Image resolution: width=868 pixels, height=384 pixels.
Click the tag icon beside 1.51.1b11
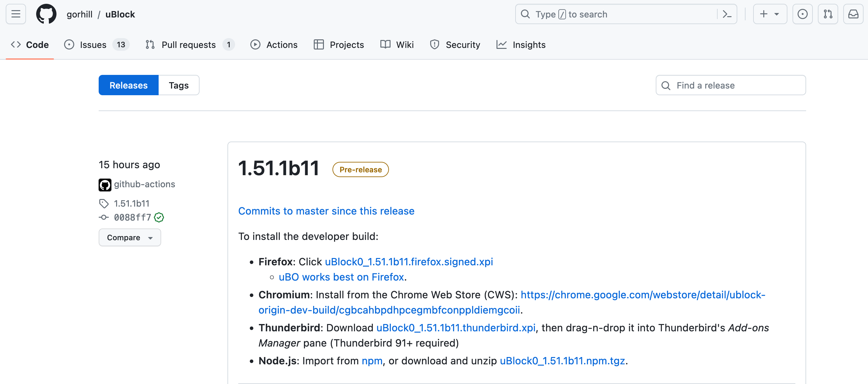click(x=104, y=203)
